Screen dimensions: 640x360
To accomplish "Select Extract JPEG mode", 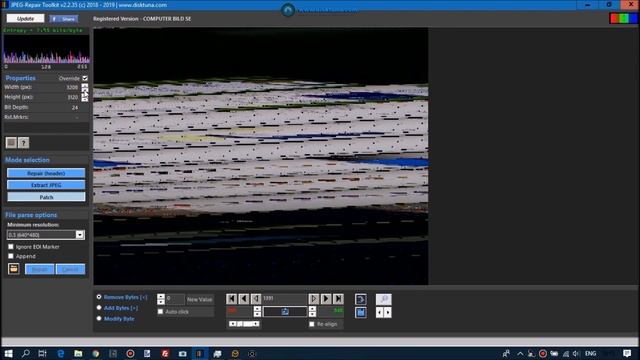I will [46, 185].
